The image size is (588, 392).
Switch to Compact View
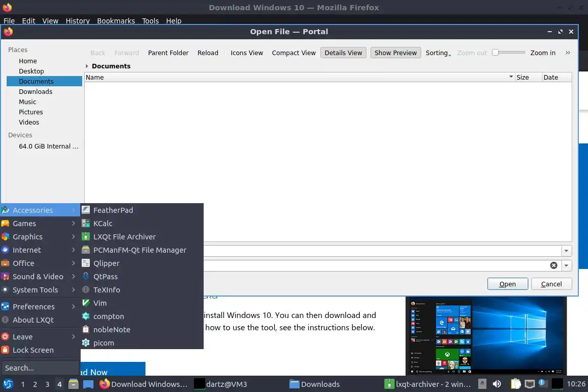(293, 53)
